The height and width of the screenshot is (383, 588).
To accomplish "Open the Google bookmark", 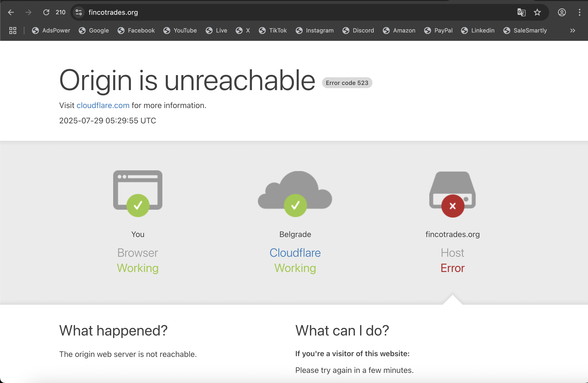I will (x=94, y=31).
